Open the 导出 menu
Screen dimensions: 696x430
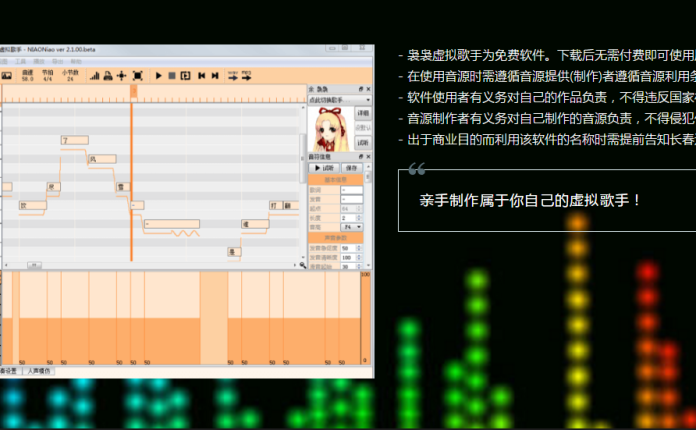point(58,61)
